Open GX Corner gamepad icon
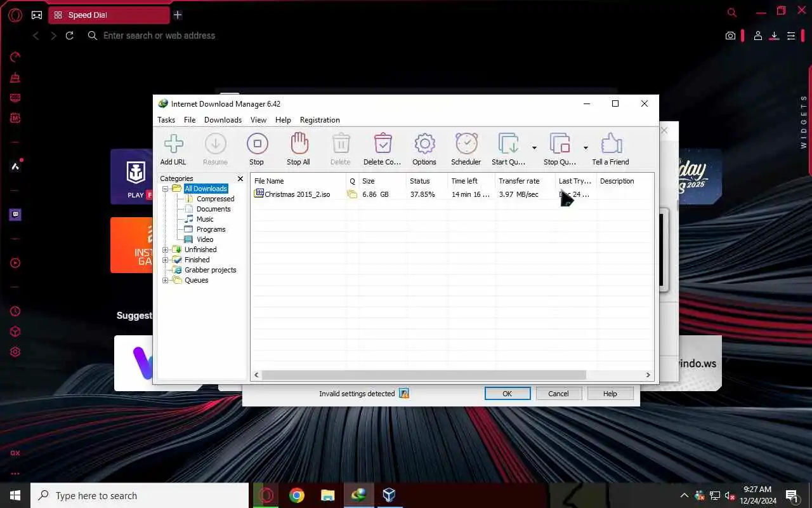The height and width of the screenshot is (508, 812). point(37,15)
